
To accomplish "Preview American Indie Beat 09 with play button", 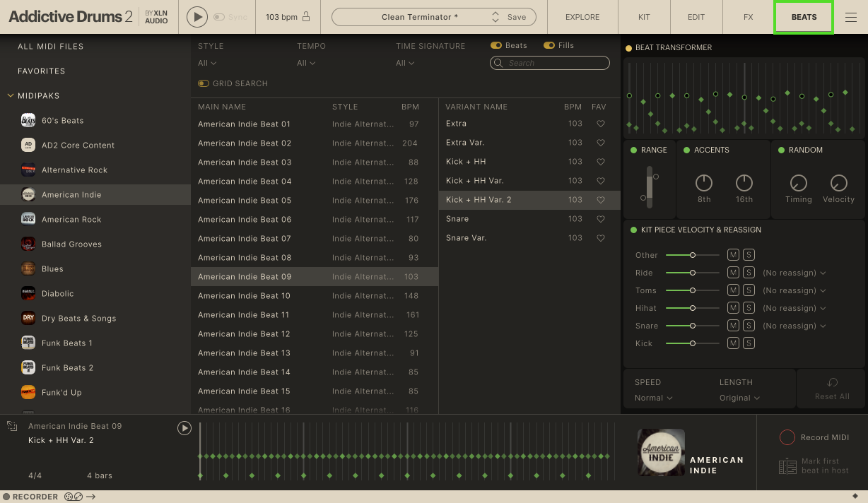I will pos(184,428).
